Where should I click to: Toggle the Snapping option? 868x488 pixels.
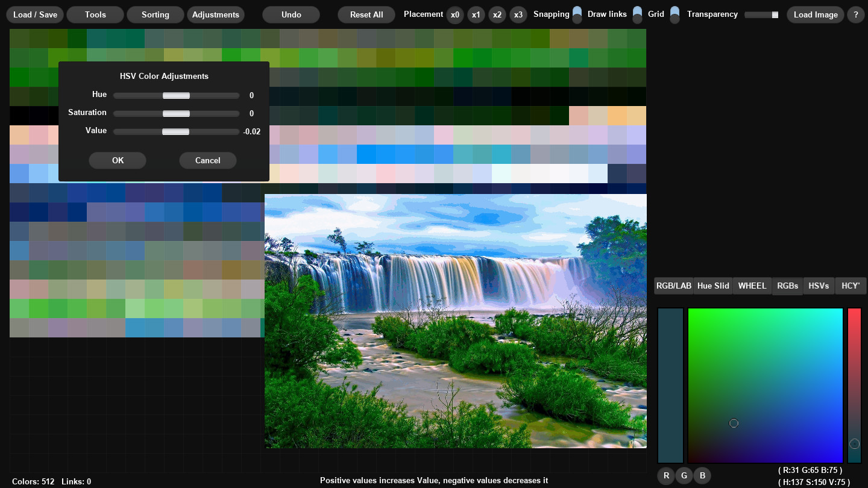point(577,14)
